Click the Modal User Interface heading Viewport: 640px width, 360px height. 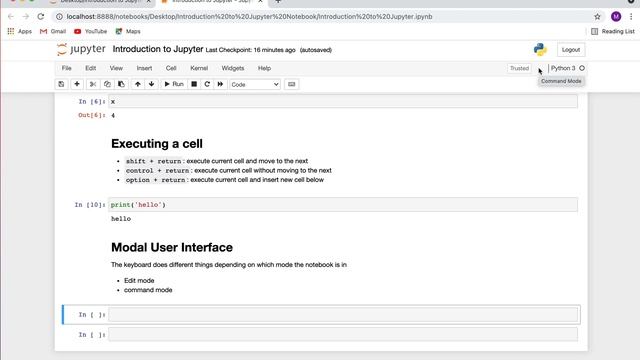172,247
